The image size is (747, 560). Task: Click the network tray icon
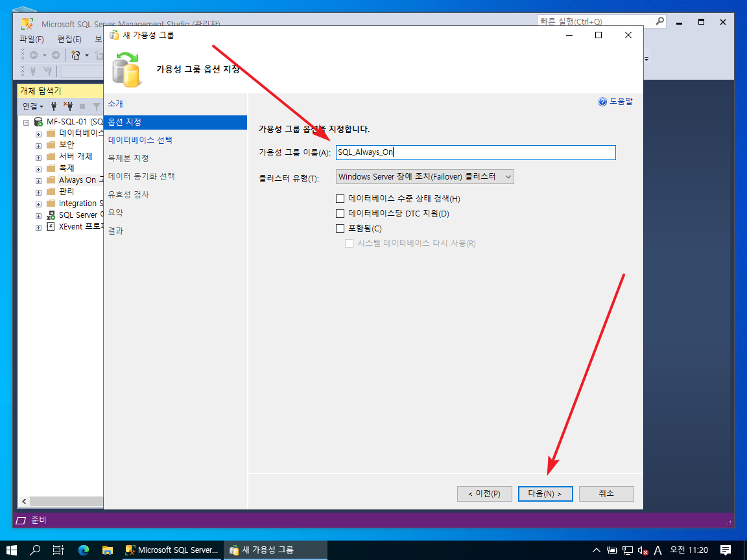(628, 550)
